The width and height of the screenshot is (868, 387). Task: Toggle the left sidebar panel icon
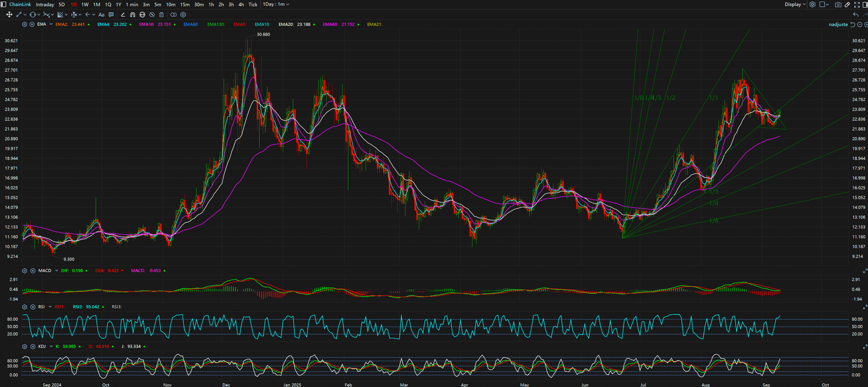click(3, 4)
